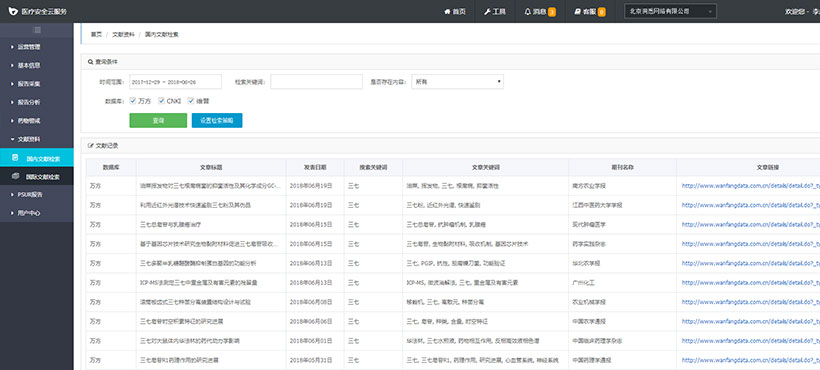The image size is (820, 370).
Task: Click the 医疗安全云服务 logo icon
Action: (x=13, y=11)
